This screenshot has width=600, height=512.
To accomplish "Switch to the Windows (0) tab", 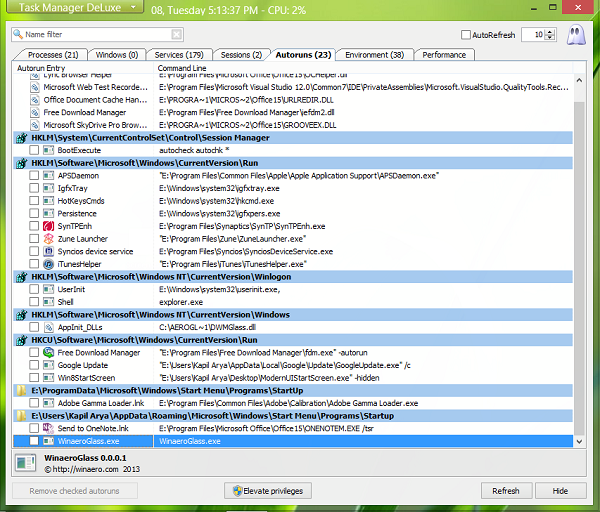I will [x=117, y=55].
